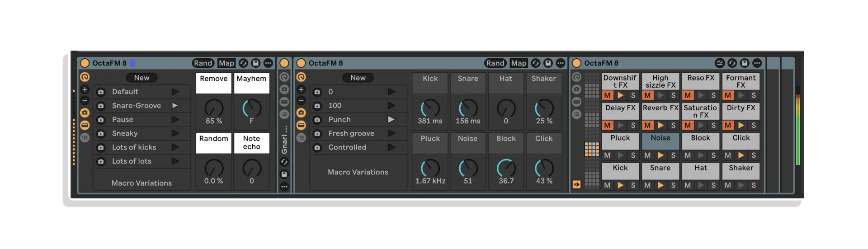Solo the Snare drum pad
Screen dimensions: 868x249
[x=673, y=185]
